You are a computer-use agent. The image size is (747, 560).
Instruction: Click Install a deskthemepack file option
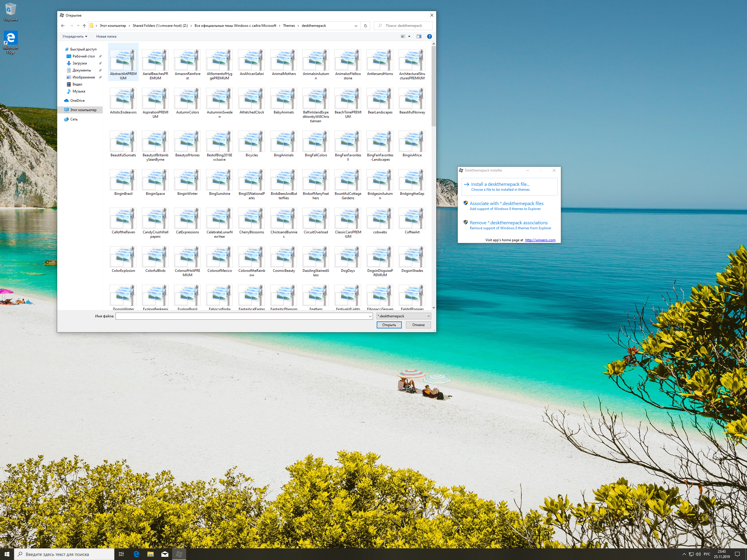[x=509, y=187]
